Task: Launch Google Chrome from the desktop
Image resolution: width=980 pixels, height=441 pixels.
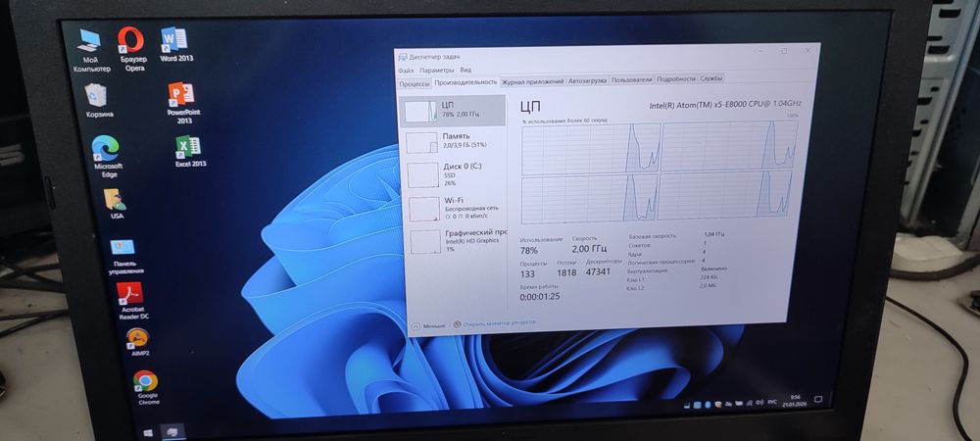Action: click(x=146, y=387)
